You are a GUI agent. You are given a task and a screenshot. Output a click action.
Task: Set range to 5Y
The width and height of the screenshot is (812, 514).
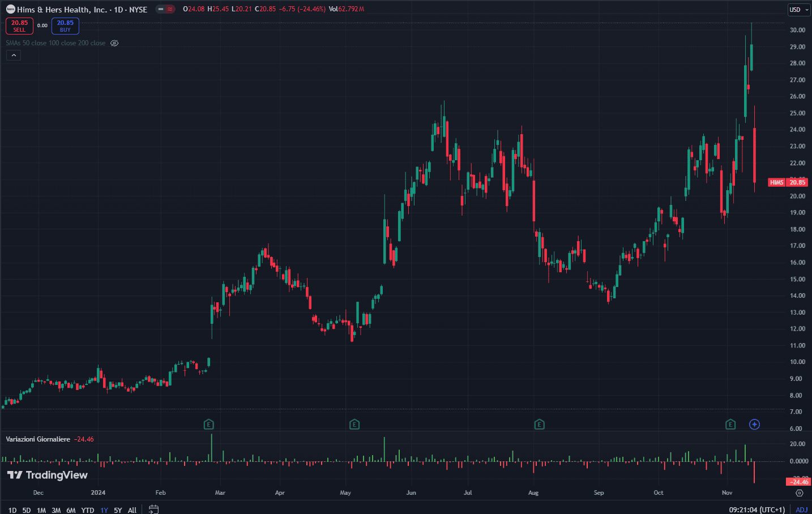[118, 510]
